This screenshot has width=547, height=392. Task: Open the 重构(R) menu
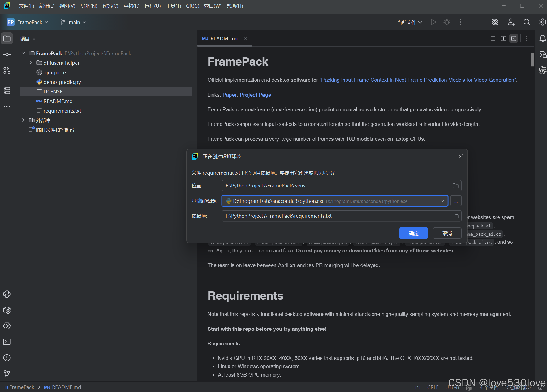click(x=131, y=6)
